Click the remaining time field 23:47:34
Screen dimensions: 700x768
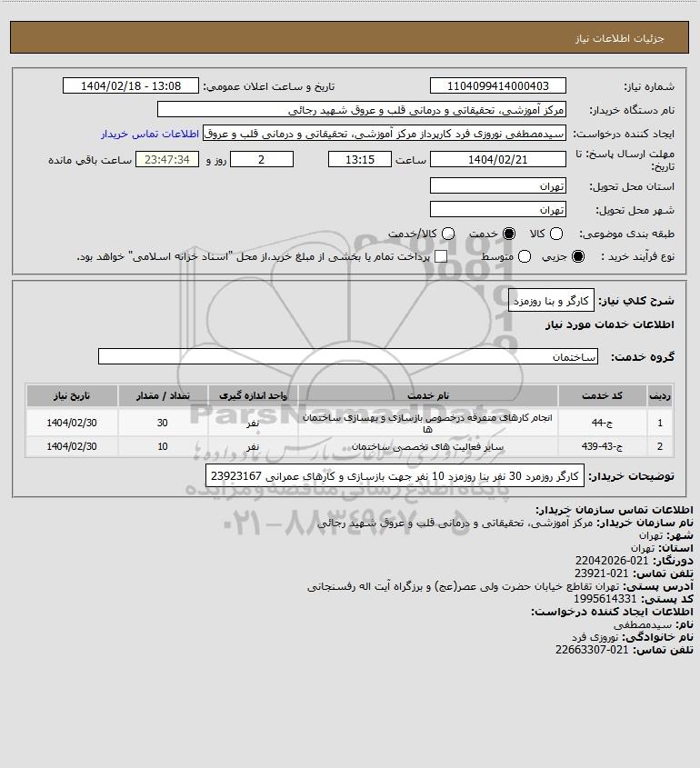pos(167,159)
